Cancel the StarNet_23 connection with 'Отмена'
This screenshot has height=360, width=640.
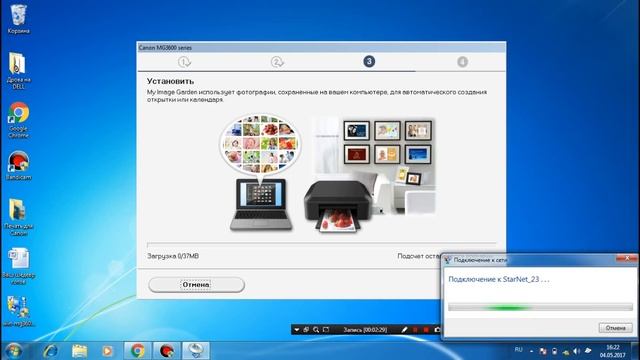click(615, 328)
